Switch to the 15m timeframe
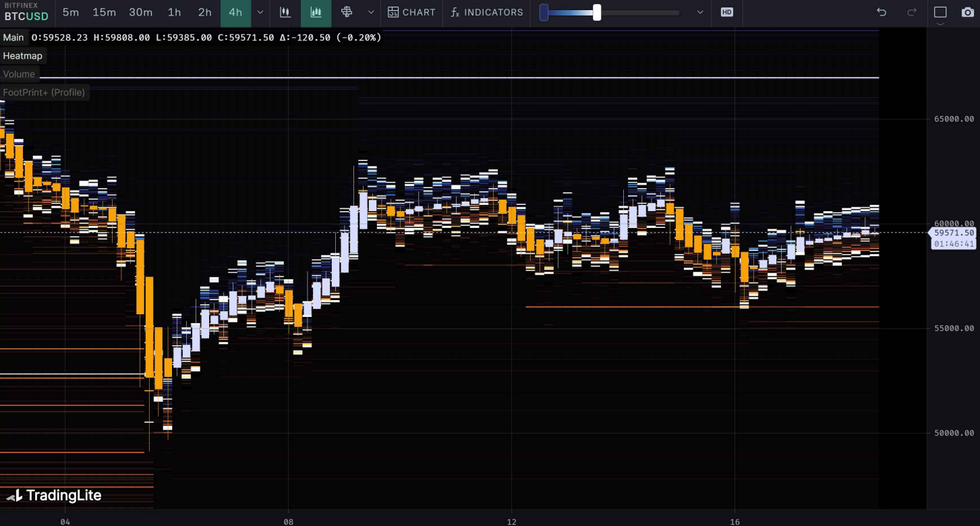This screenshot has width=980, height=526. [x=104, y=12]
